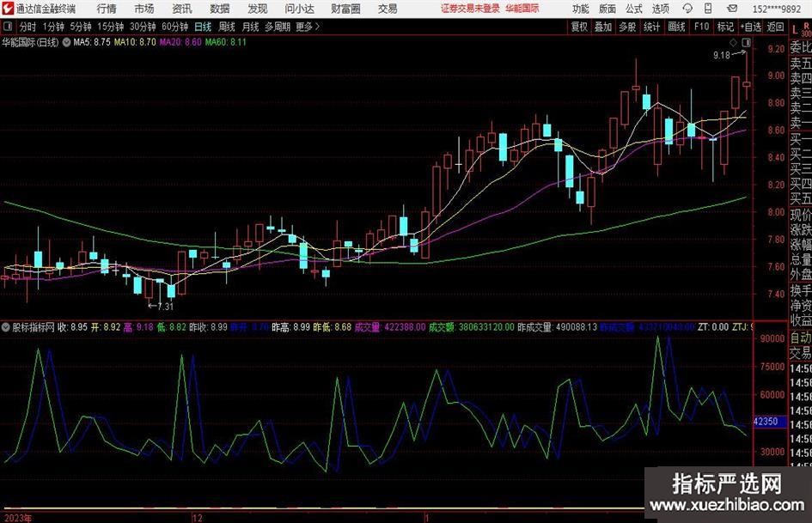The width and height of the screenshot is (812, 523).
Task: Open the 公式 menu
Action: 634,9
